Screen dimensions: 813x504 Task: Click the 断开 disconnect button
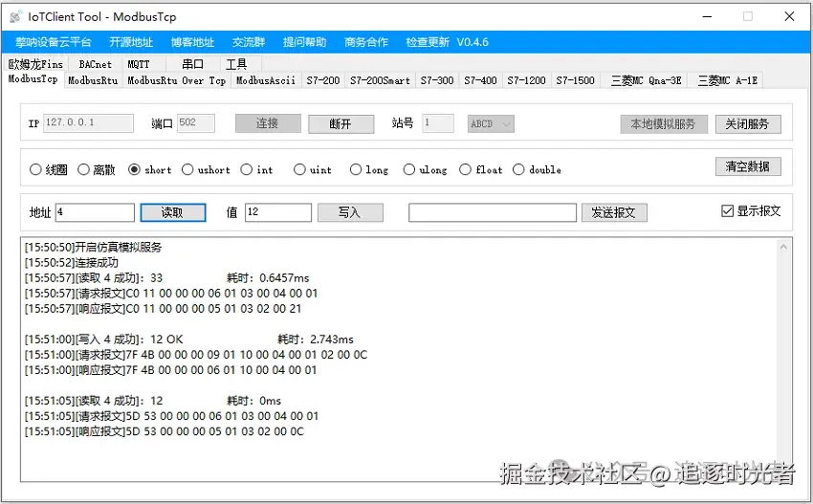(341, 124)
